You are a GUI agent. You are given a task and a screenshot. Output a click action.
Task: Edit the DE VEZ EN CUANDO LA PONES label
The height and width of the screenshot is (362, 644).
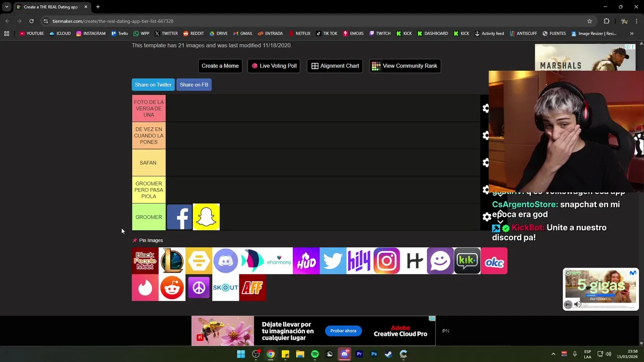148,136
